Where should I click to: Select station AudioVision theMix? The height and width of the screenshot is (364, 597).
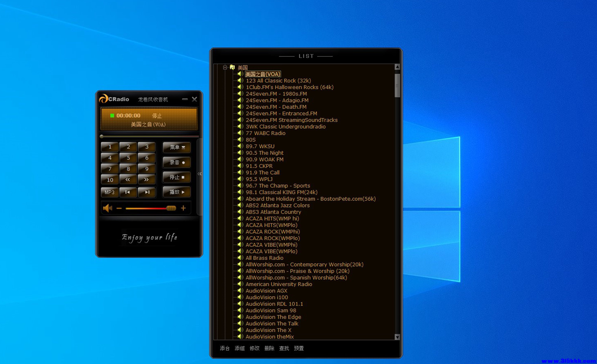pyautogui.click(x=269, y=336)
